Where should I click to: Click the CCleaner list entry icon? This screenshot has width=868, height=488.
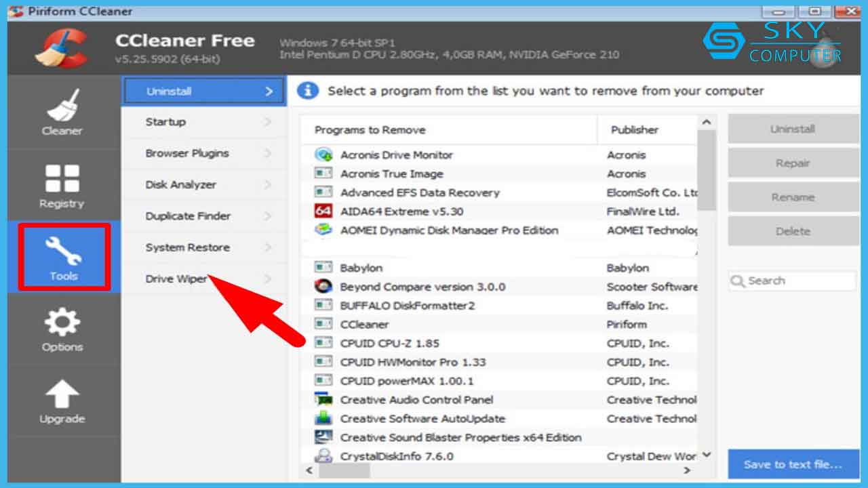(x=323, y=324)
